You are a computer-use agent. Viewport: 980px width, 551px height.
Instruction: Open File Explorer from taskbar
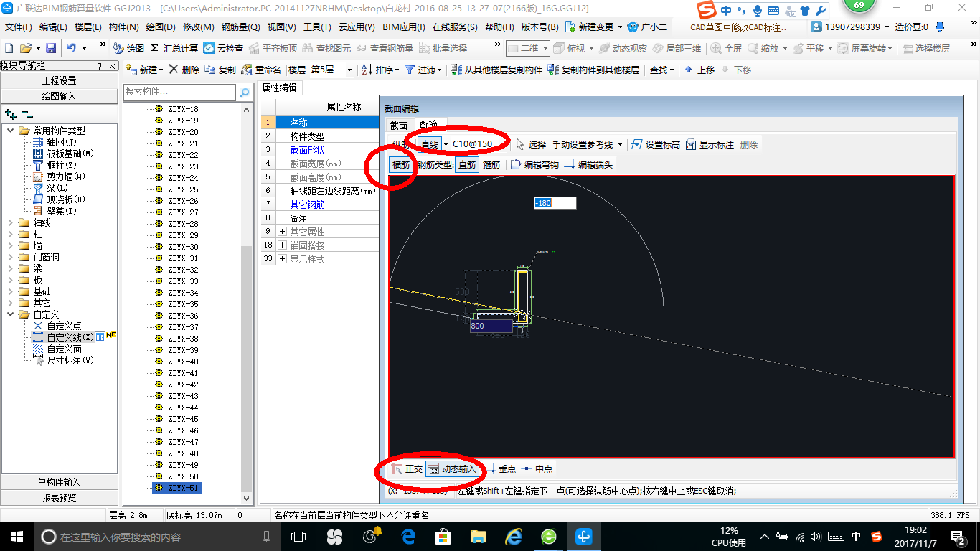point(478,536)
